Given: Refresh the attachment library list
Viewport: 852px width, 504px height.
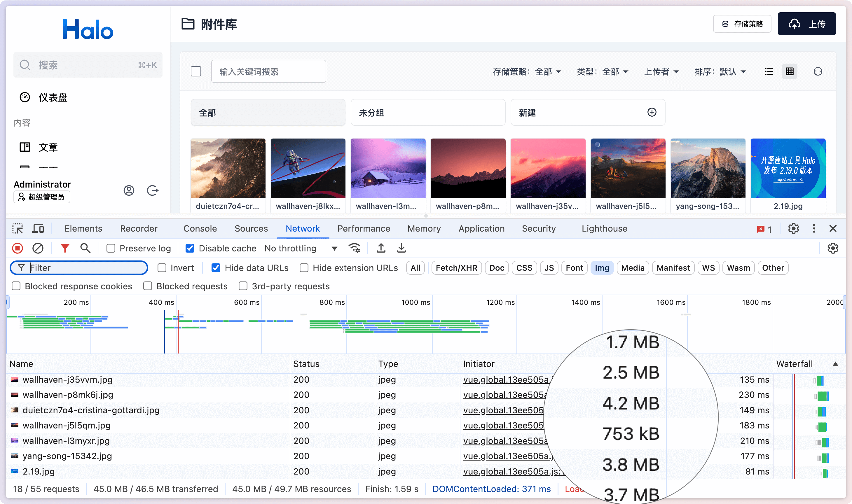Looking at the screenshot, I should (x=818, y=71).
